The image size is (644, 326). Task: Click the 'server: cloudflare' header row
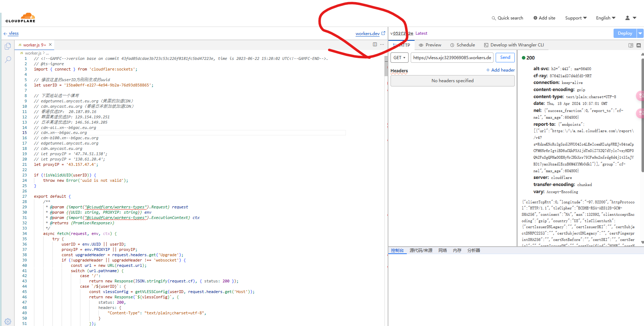point(553,178)
